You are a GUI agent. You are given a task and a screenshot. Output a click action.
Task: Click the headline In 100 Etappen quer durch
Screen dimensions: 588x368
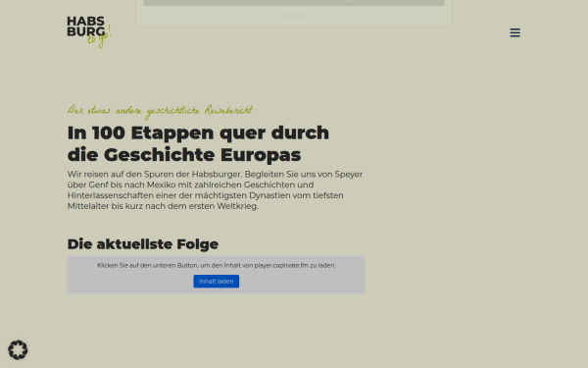tap(198, 132)
